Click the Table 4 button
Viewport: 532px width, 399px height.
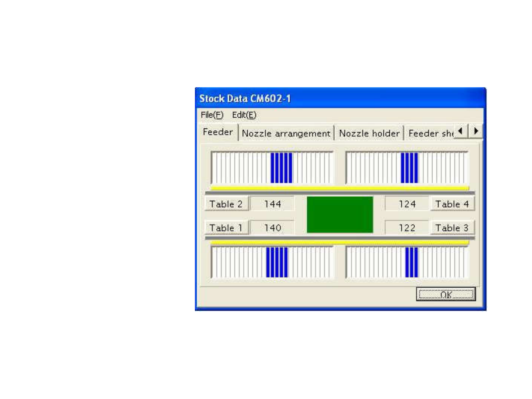[x=452, y=204]
